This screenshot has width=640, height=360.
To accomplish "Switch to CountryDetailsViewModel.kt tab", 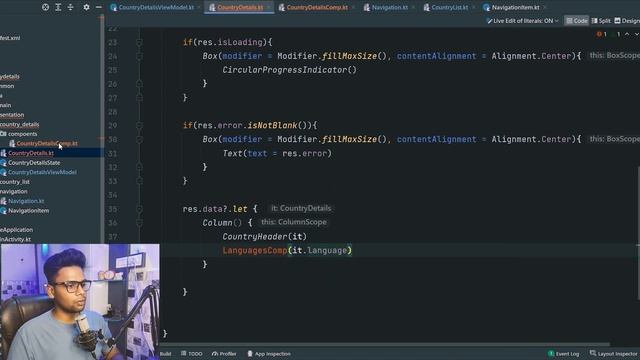I will click(x=156, y=7).
